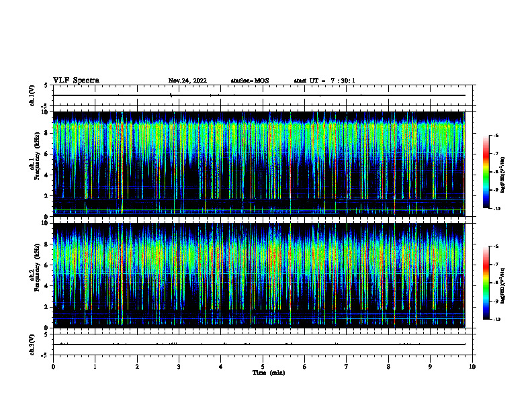Click the "VLF Spectra" plot title
Screen dimensions: 532x411
point(76,81)
